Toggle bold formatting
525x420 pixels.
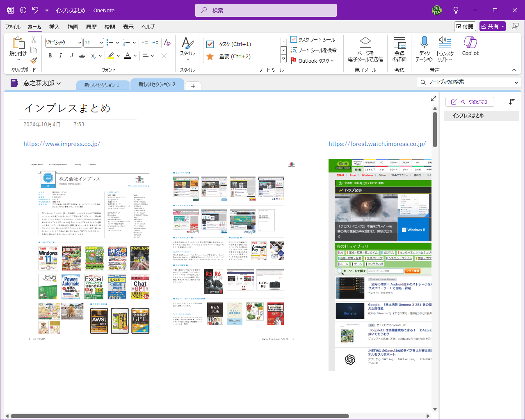tap(50, 56)
